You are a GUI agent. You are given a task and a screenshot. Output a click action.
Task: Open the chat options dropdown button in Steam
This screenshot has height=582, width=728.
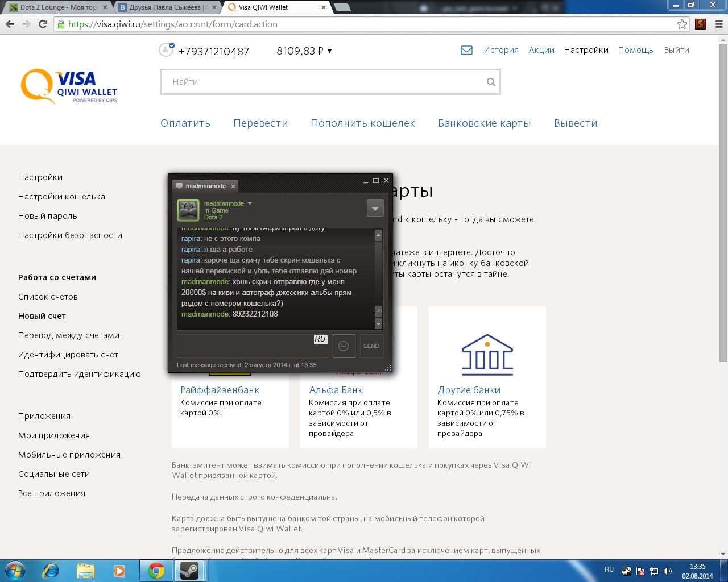pos(375,209)
